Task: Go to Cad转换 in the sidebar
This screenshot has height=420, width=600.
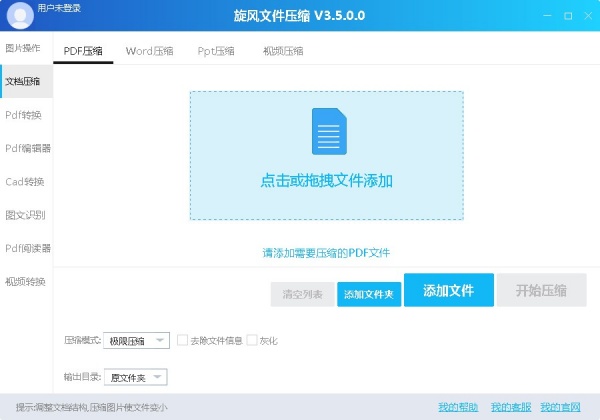Action: [x=25, y=182]
